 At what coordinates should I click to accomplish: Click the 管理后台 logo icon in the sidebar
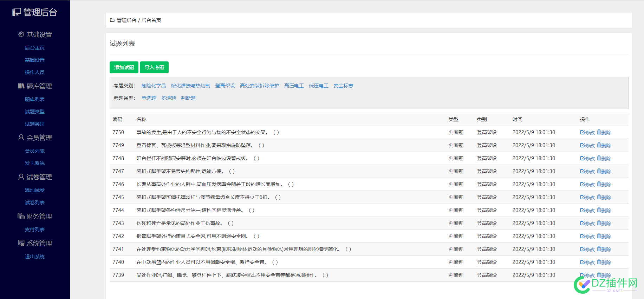coord(17,12)
